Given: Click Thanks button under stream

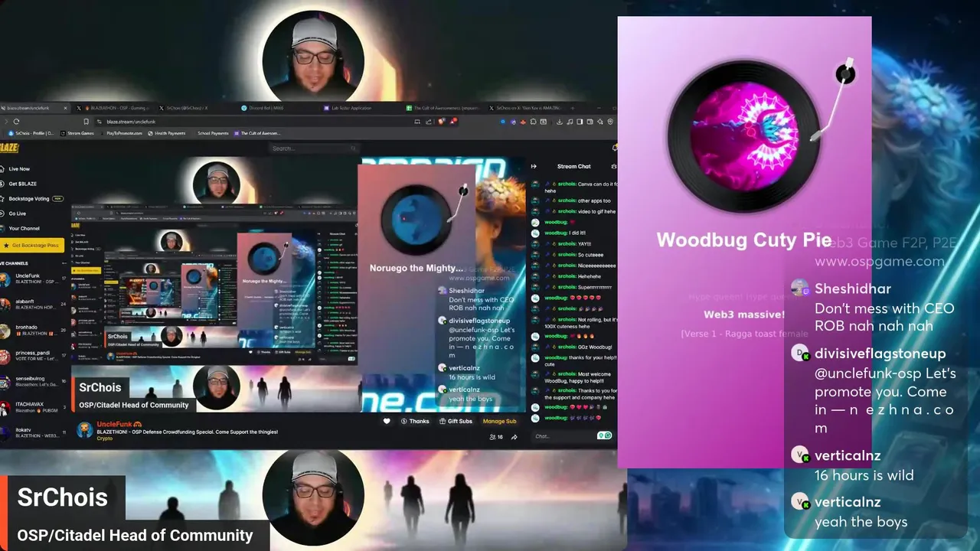Looking at the screenshot, I should (x=416, y=421).
